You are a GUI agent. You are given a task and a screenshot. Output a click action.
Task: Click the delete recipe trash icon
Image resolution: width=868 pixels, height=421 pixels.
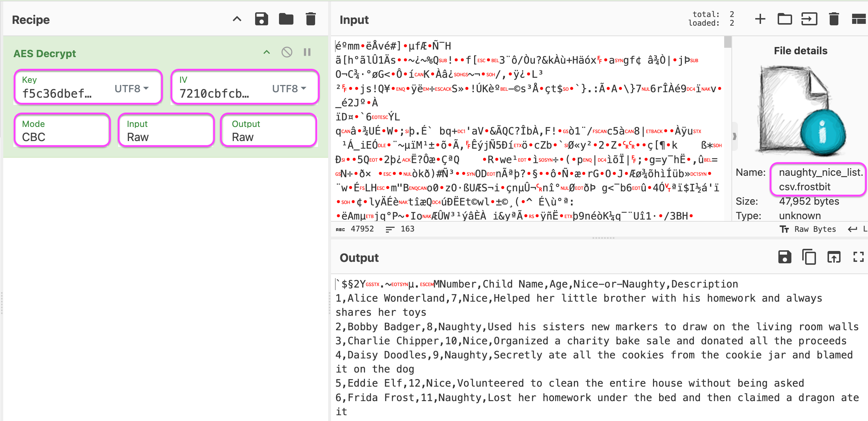(310, 20)
